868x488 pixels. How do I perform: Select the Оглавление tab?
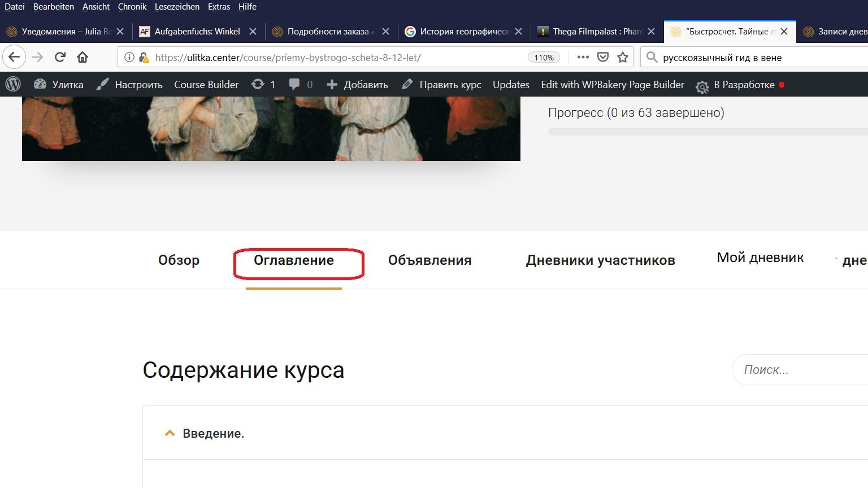click(x=294, y=260)
